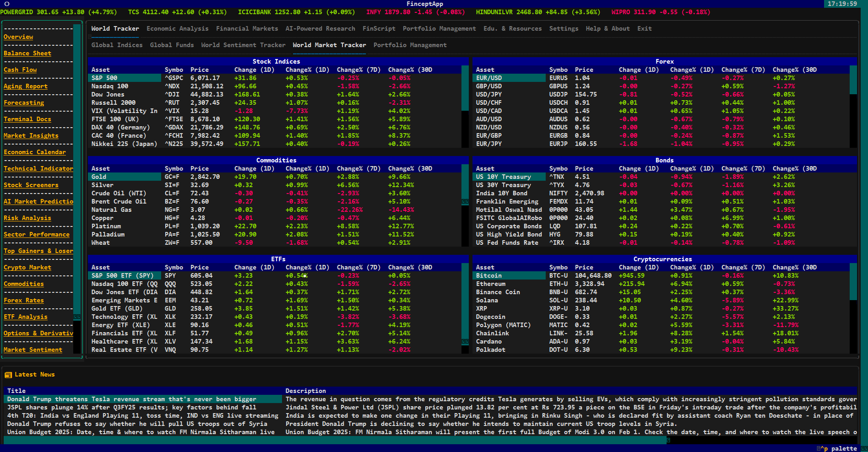Select the Natural Gas row

pyautogui.click(x=275, y=210)
